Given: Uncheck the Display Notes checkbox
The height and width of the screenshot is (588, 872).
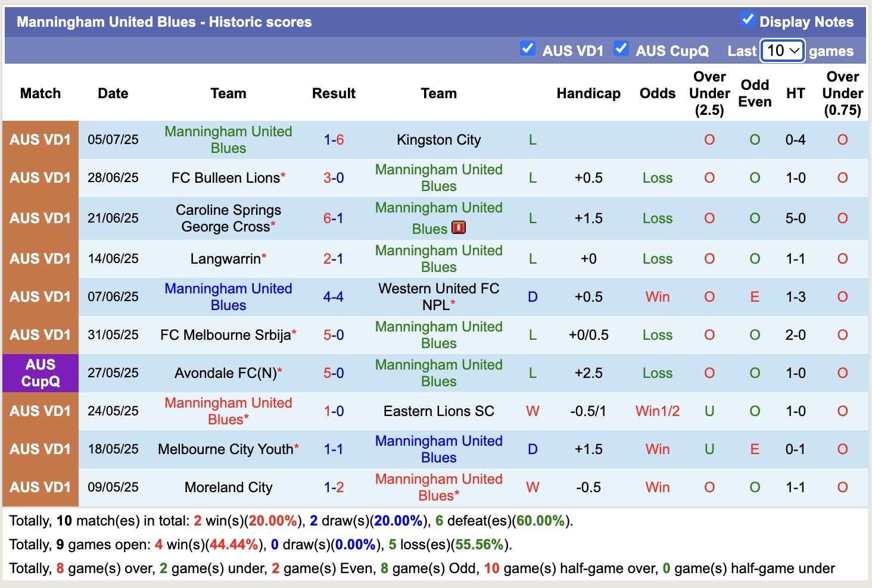Looking at the screenshot, I should tap(748, 20).
